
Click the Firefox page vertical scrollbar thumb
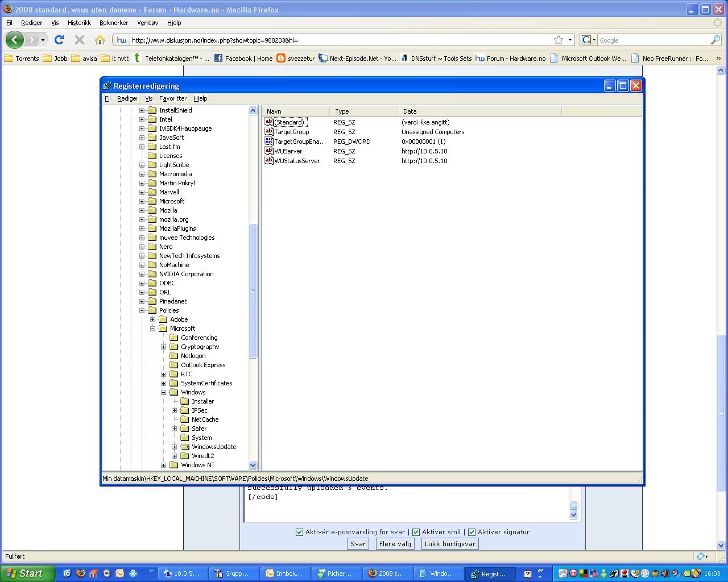(722, 413)
